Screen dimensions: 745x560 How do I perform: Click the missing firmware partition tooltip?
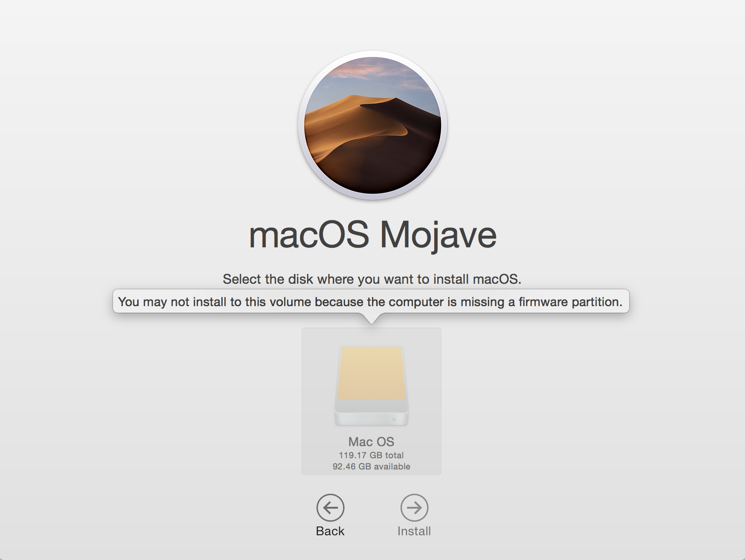point(371,301)
